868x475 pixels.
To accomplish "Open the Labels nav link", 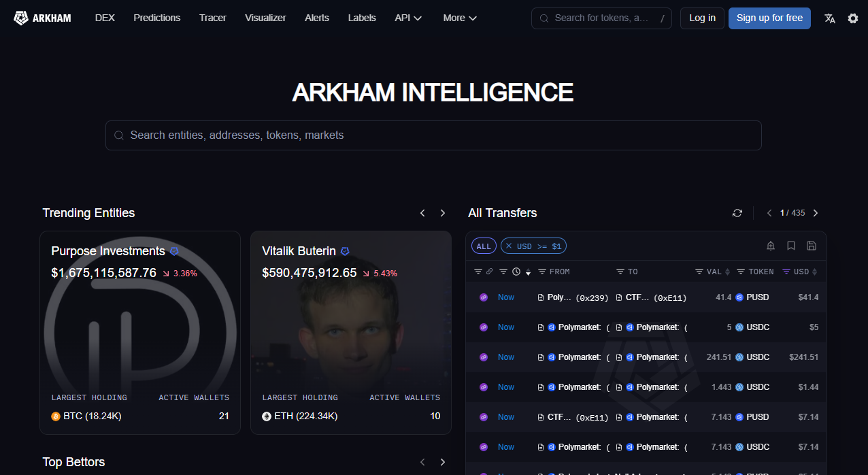I will (x=362, y=18).
